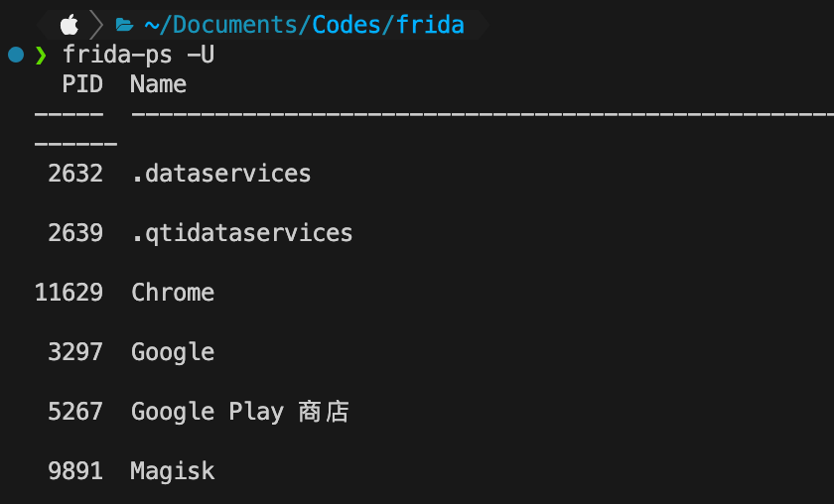
Task: Select PID 2639 in the list
Action: (x=75, y=233)
